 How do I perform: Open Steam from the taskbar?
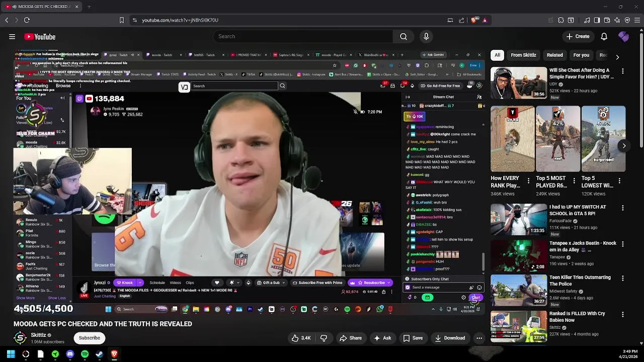point(100,354)
